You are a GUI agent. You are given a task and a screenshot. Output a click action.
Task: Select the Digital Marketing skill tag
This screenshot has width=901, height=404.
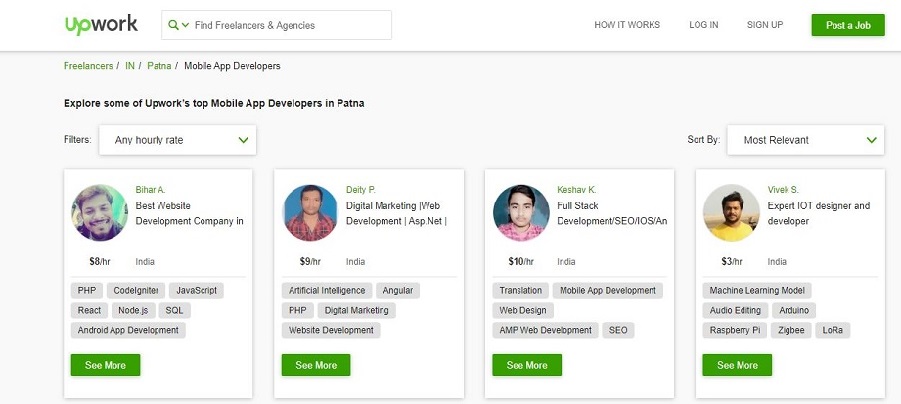[356, 310]
